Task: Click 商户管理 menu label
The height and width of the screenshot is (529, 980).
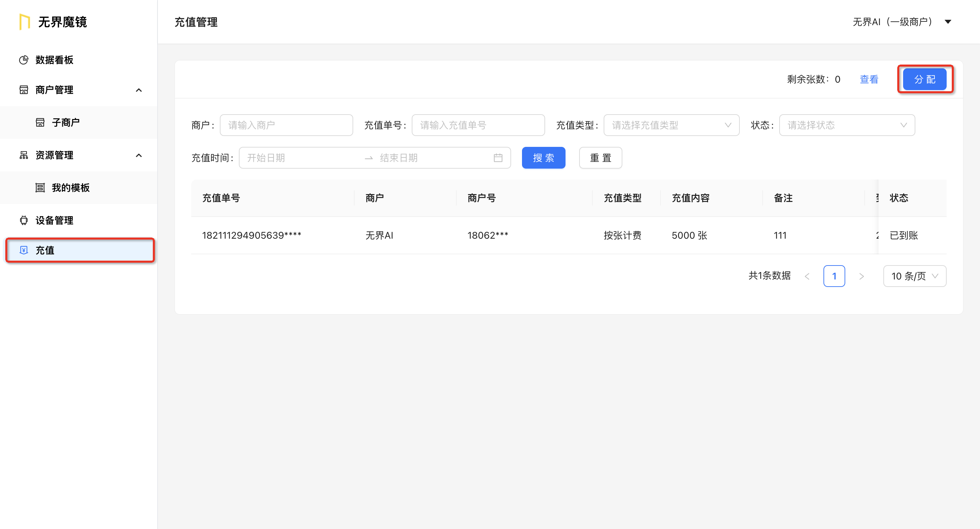Action: [x=54, y=90]
